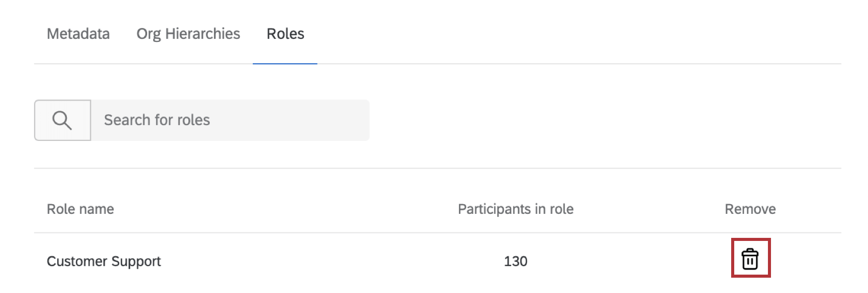Viewport: 868px width, 293px height.
Task: Open the Org Hierarchies tab
Action: click(x=188, y=34)
